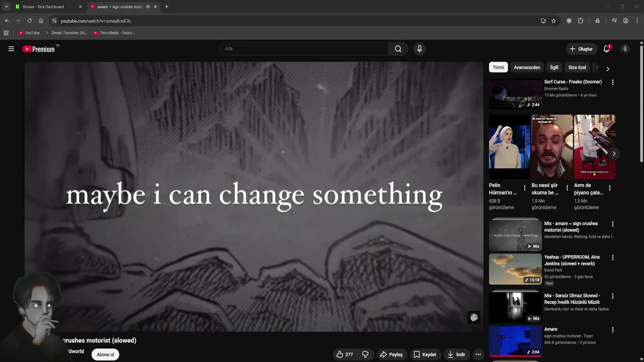Click the page vertical scrollbar
The width and height of the screenshot is (644, 362).
[x=641, y=103]
